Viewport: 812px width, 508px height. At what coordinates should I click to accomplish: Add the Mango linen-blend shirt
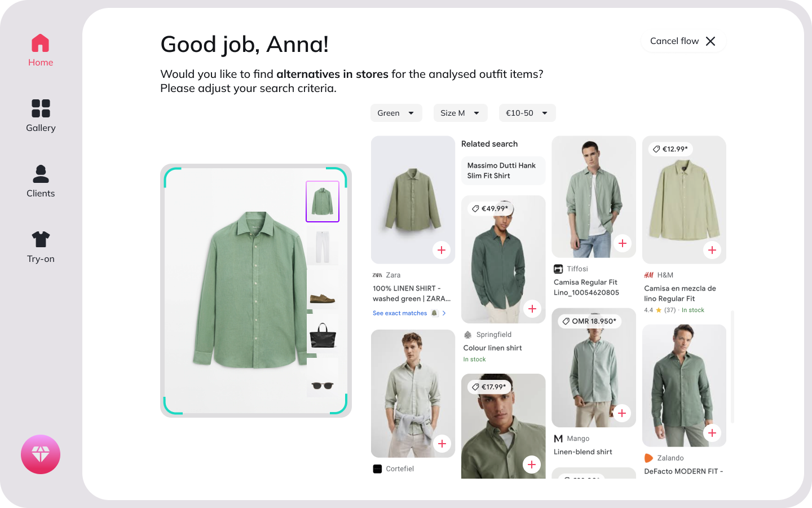[622, 413]
